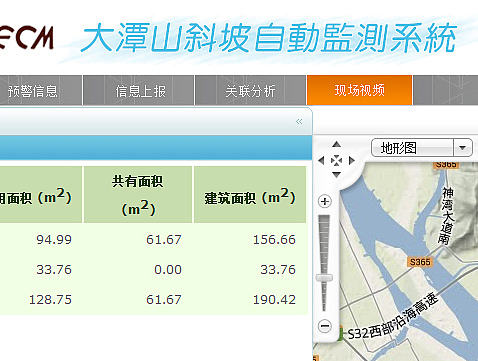Click the S365 road marker near river
Image resolution: width=478 pixels, height=361 pixels.
[419, 262]
